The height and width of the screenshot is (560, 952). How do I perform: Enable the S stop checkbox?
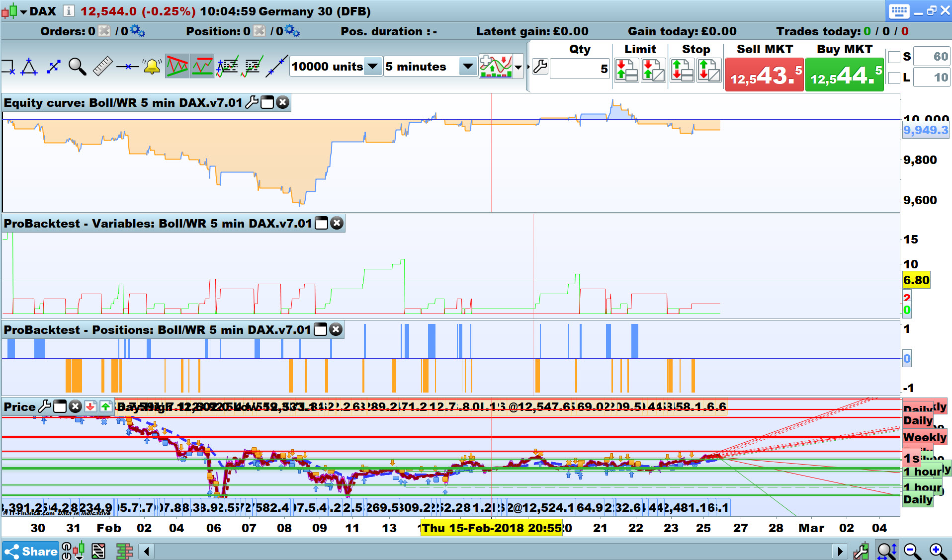point(894,57)
